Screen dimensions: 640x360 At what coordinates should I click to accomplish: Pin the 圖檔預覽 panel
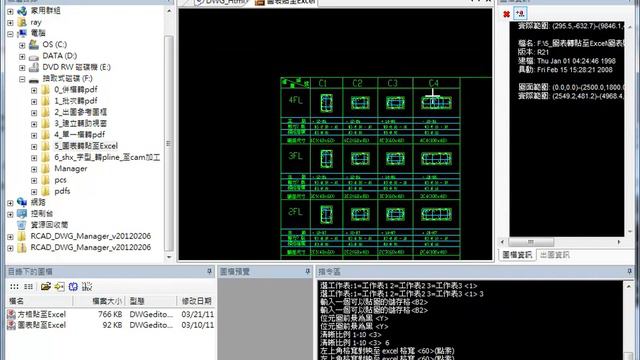(308, 271)
